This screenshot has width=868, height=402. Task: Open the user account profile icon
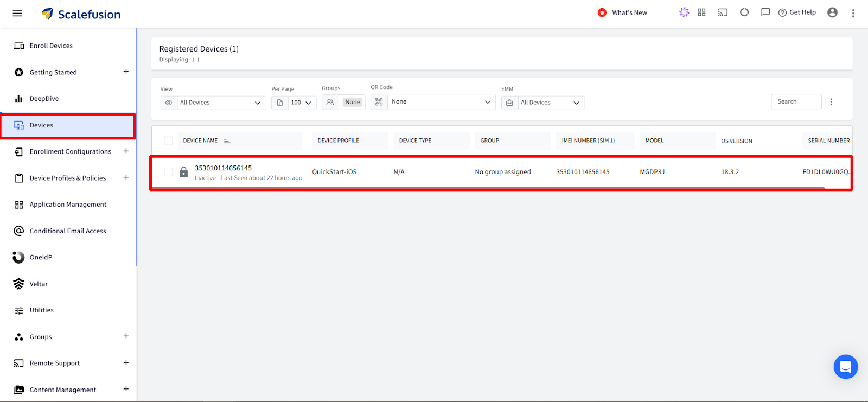coord(832,12)
